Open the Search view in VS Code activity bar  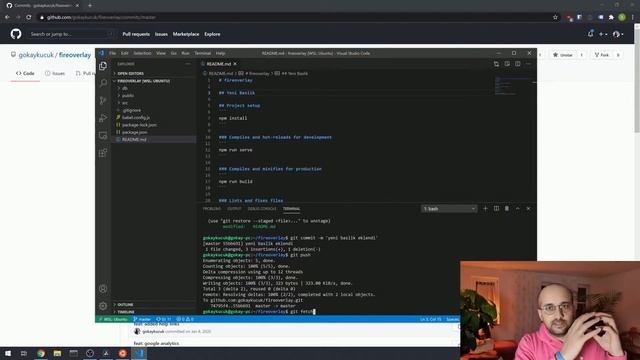pos(103,83)
